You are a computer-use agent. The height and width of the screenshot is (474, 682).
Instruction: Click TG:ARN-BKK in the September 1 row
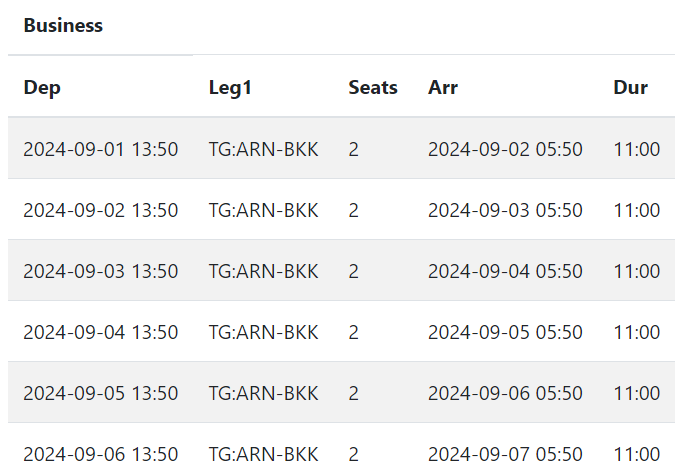point(263,149)
